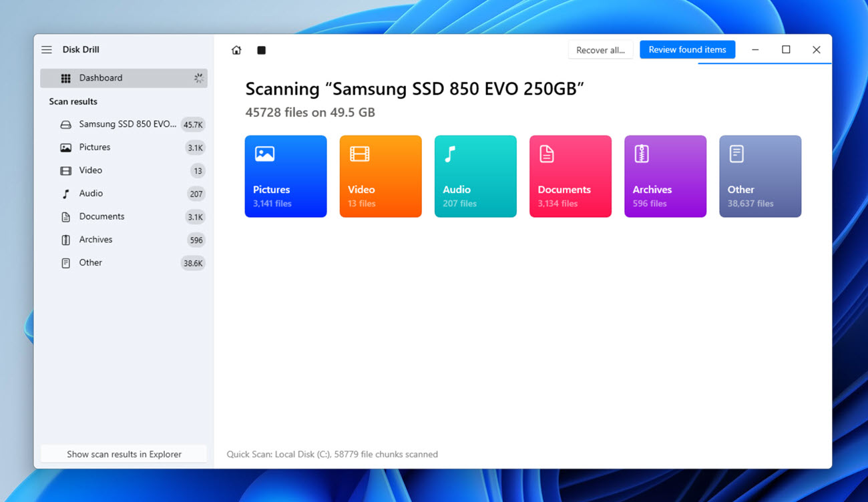Click the Video filmstrip sidebar icon
The image size is (868, 502).
tap(65, 171)
